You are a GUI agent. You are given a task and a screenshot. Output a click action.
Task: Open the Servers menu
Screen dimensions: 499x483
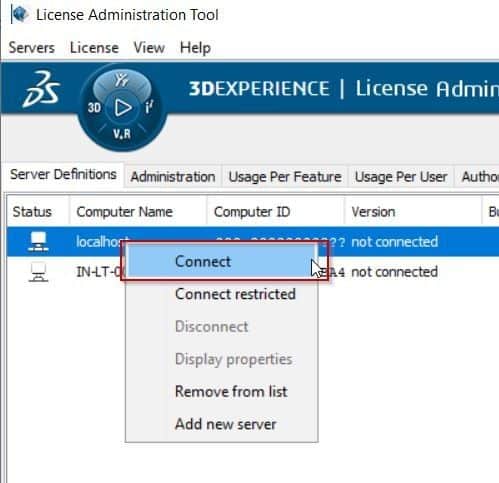[x=32, y=48]
